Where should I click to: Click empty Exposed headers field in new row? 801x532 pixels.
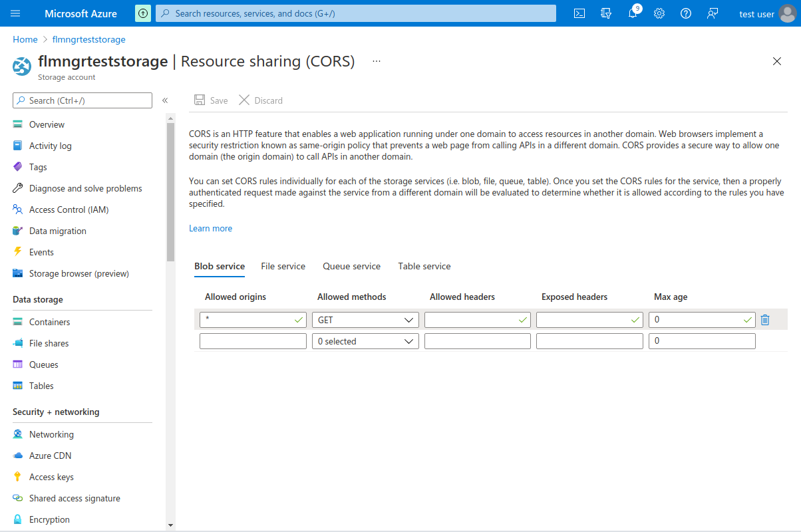[589, 341]
